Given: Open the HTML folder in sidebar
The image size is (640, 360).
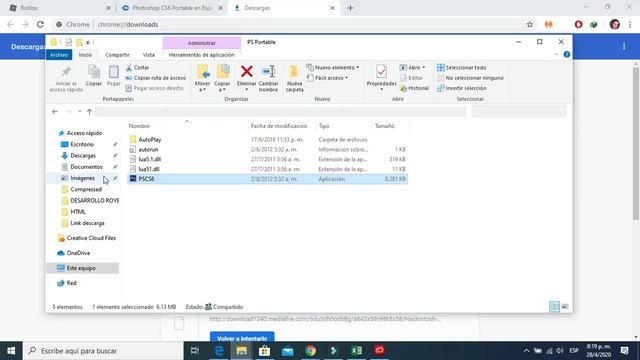Looking at the screenshot, I should coord(78,211).
